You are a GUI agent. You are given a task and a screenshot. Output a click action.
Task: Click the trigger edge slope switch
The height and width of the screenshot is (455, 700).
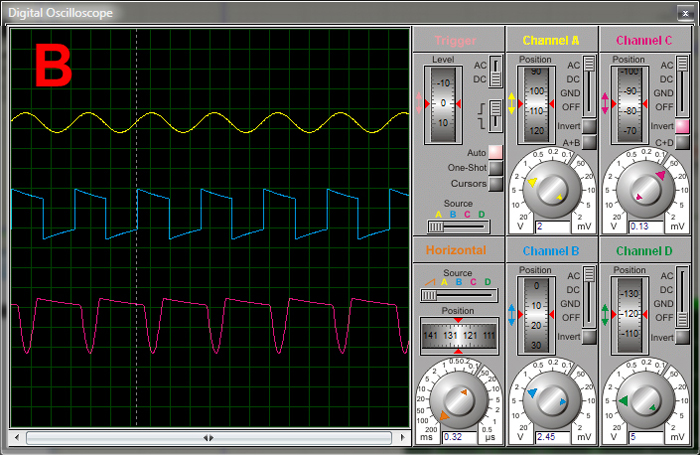(x=496, y=116)
